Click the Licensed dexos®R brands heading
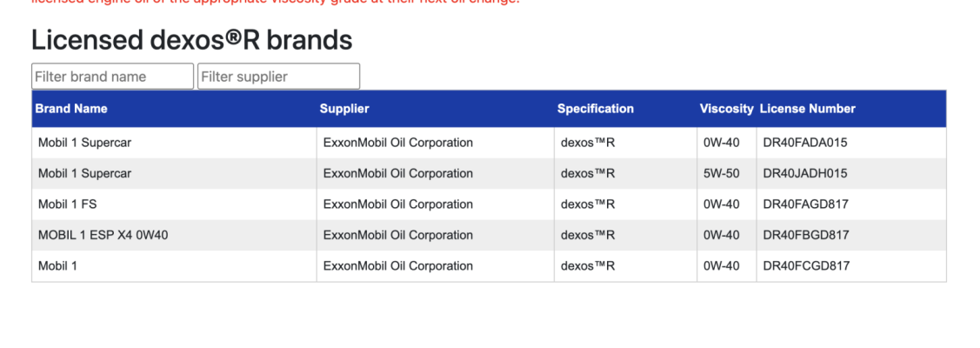The image size is (980, 348). [192, 40]
